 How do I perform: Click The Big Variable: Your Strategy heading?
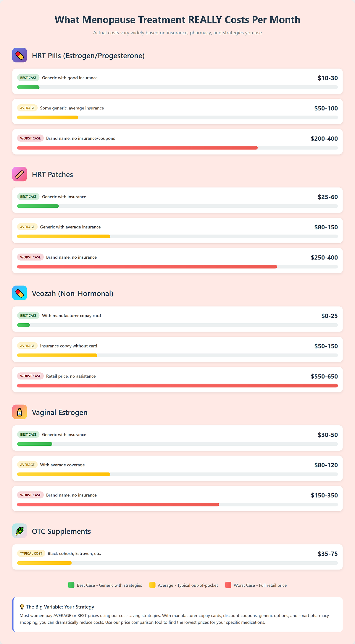pyautogui.click(x=60, y=607)
